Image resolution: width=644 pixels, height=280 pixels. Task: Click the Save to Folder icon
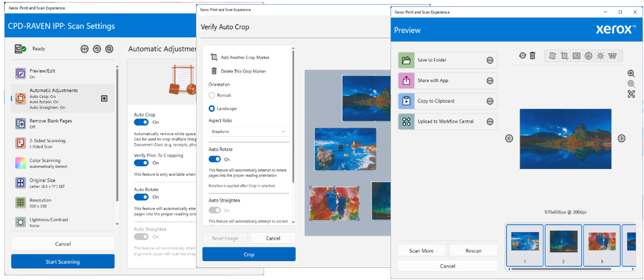tap(406, 60)
